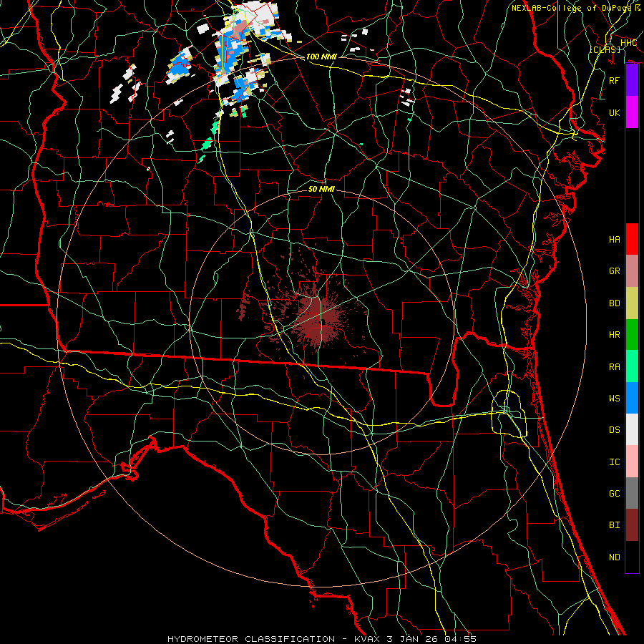
Task: Click the [CLAS] label
Action: pos(605,49)
